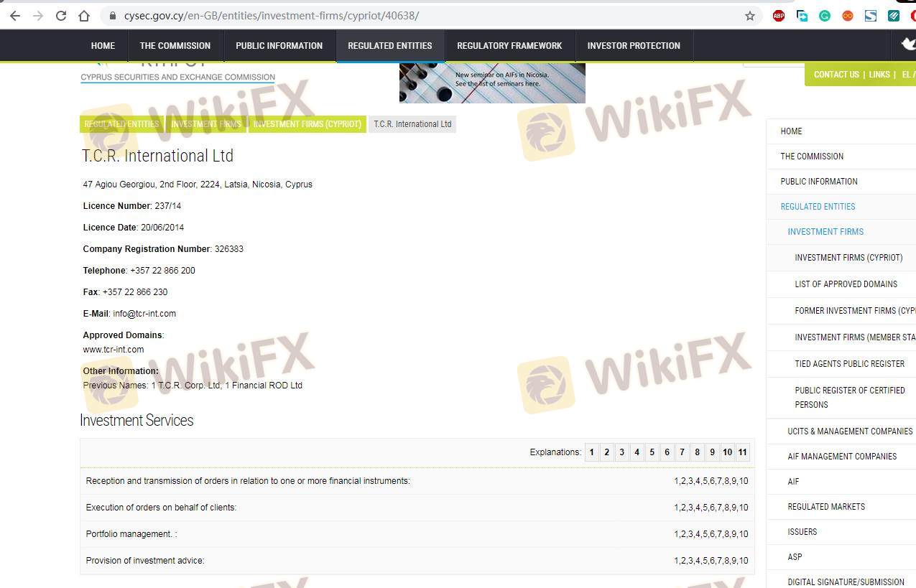Open HOME in the right sidebar
916x588 pixels.
pyautogui.click(x=841, y=131)
